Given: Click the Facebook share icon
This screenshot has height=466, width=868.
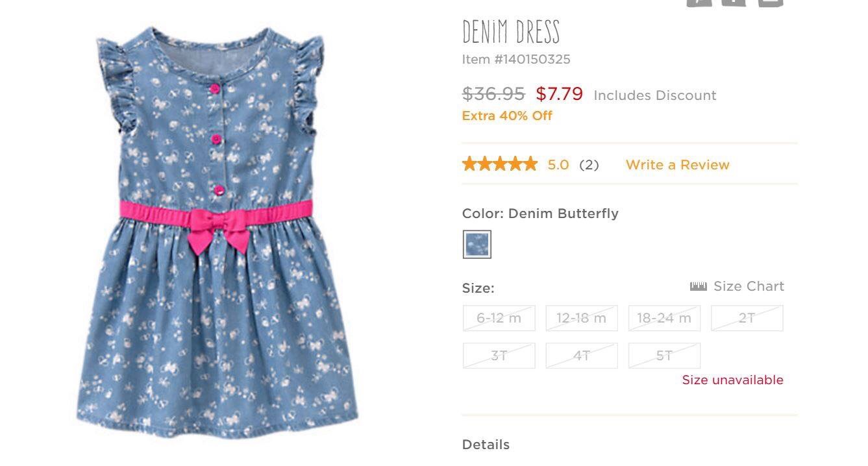Looking at the screenshot, I should (x=734, y=2).
